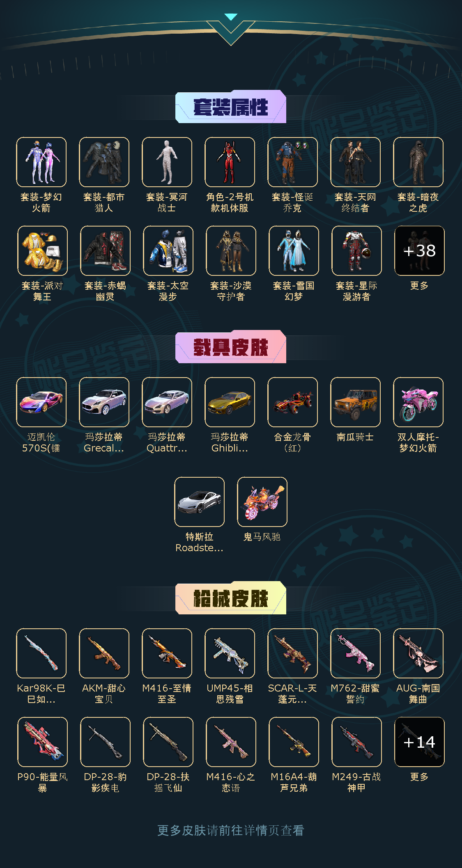Click the 载具皮肤 section header
This screenshot has height=868, width=462.
(x=231, y=347)
